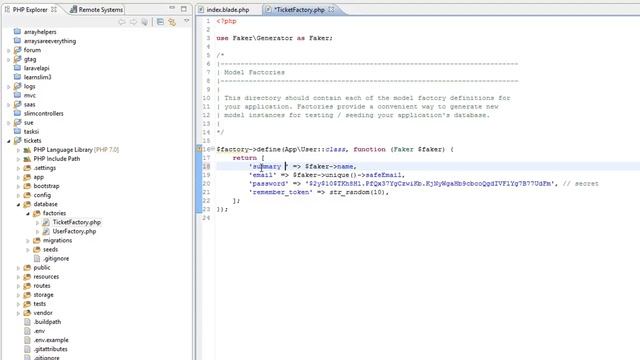Select the TicketFactory.php editor tab
The height and width of the screenshot is (360, 640).
299,9
